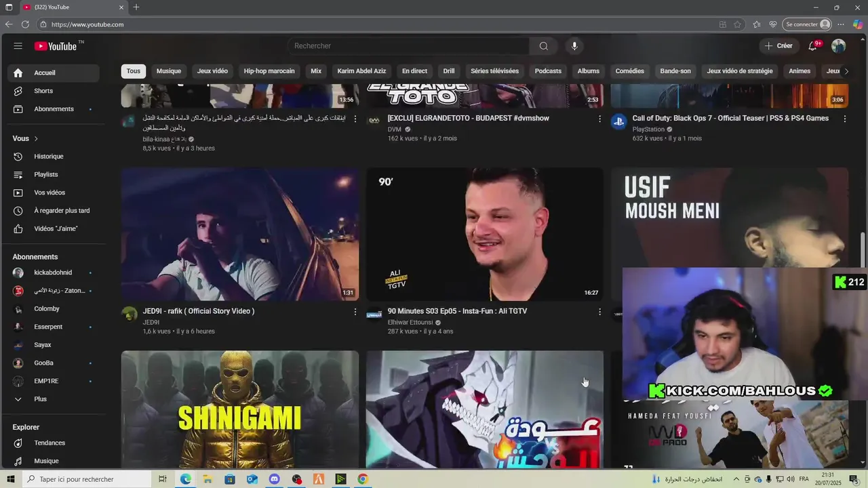Select the Podcasts filter chip
This screenshot has height=488, width=868.
click(548, 71)
